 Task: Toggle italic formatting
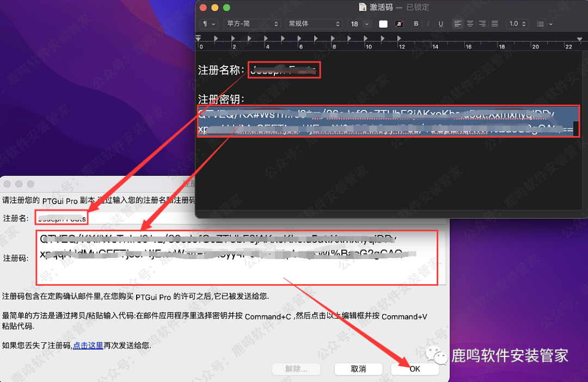coord(428,24)
